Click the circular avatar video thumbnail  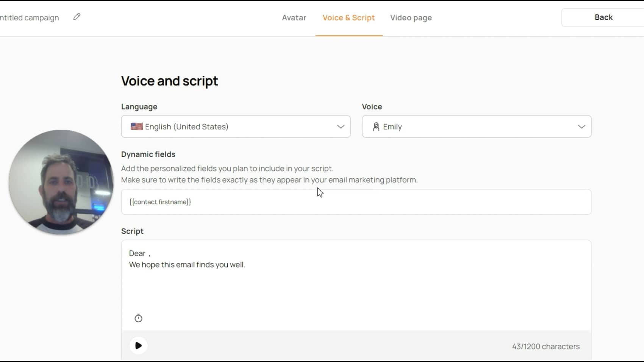[x=61, y=182]
